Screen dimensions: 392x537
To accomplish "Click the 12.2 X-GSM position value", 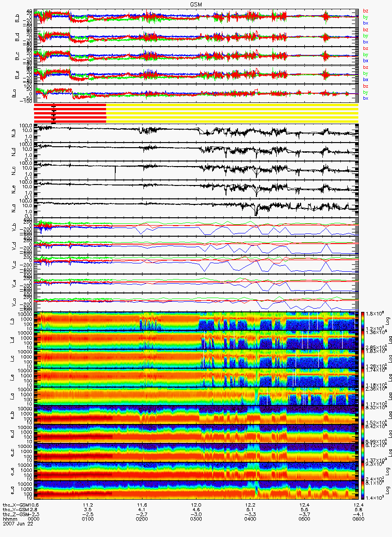I will coord(250,505).
